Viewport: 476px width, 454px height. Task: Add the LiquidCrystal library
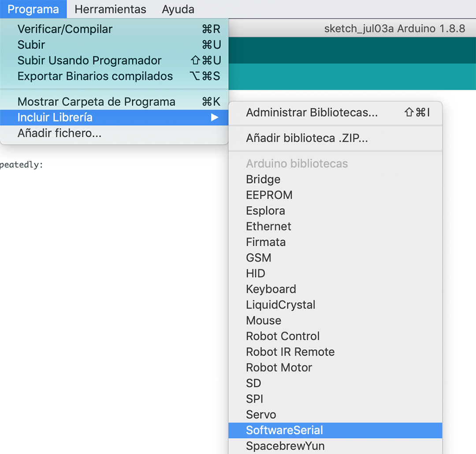coord(280,305)
